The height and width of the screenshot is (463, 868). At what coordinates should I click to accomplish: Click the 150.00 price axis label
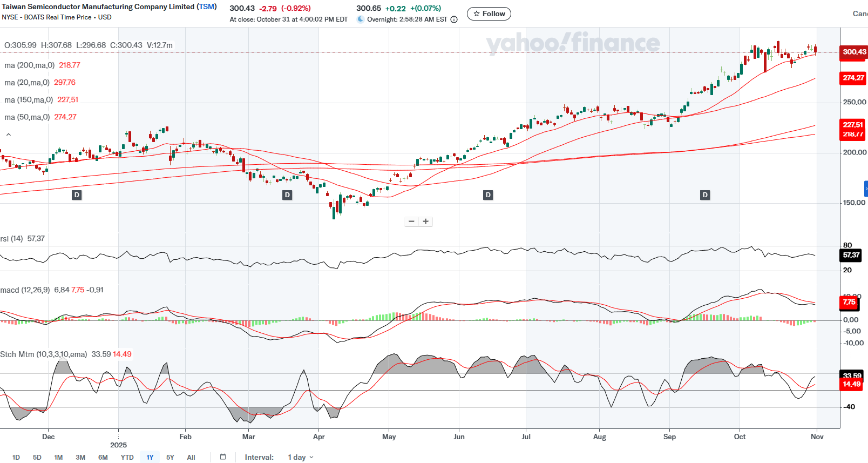click(x=854, y=203)
